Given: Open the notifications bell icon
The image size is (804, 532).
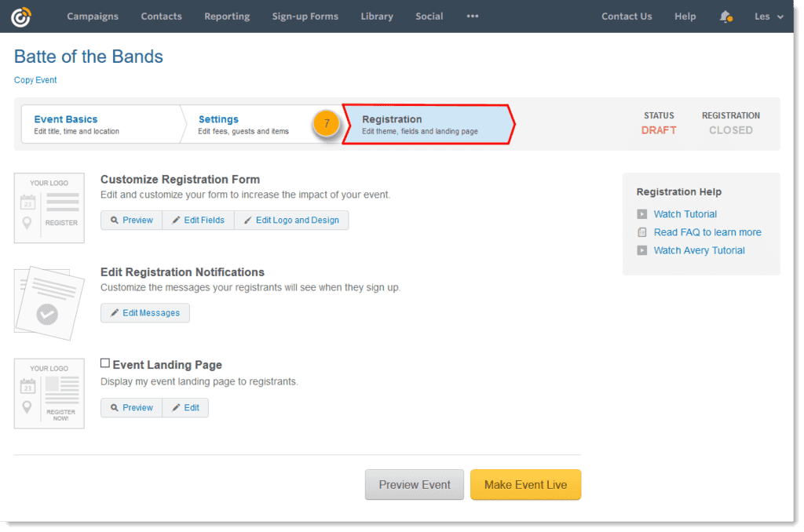Looking at the screenshot, I should point(725,16).
